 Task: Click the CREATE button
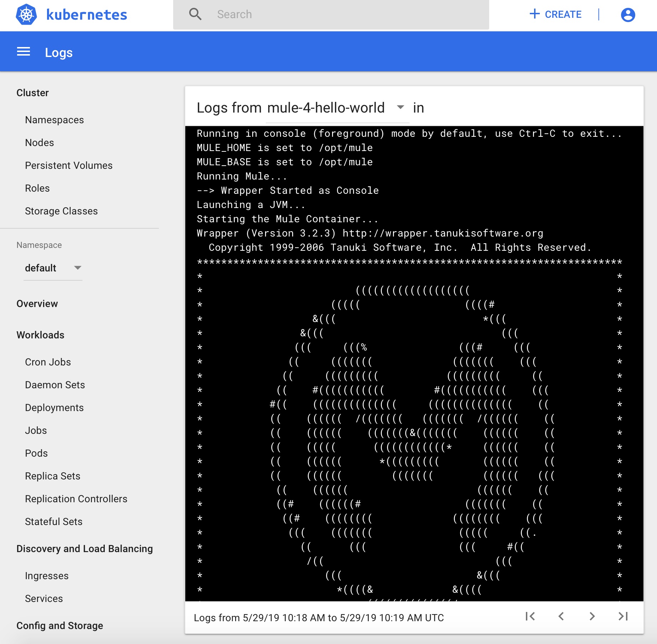(555, 14)
